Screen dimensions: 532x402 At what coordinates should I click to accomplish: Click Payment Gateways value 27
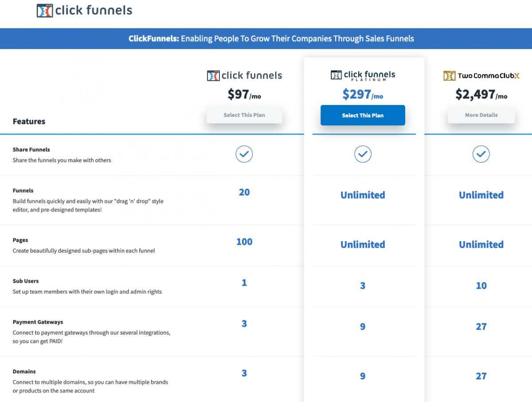point(481,327)
